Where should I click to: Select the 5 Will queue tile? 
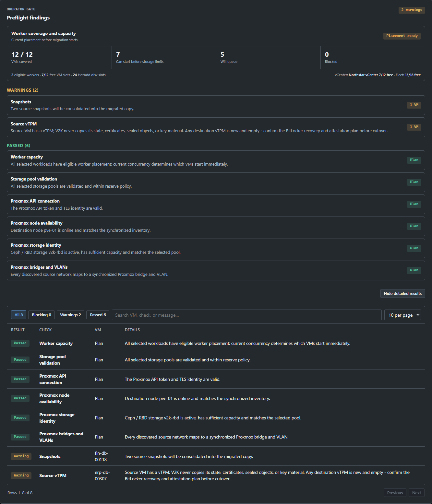tap(268, 57)
